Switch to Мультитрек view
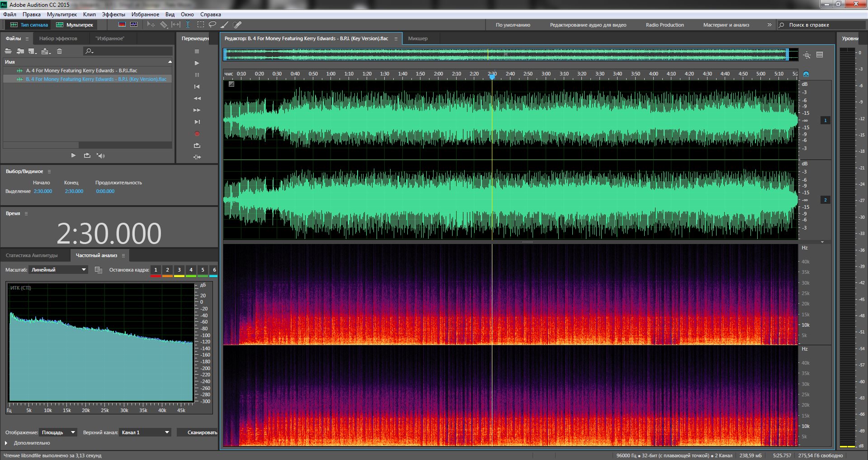 click(x=75, y=25)
